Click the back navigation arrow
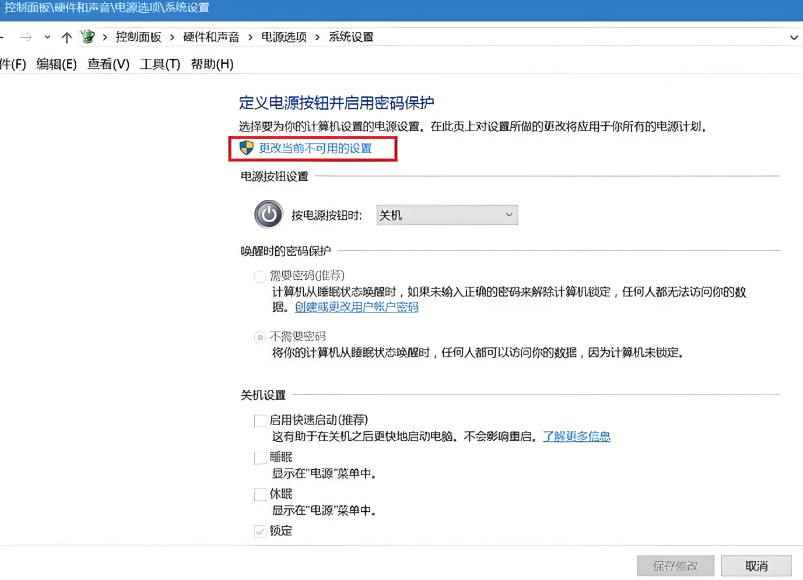The height and width of the screenshot is (580, 803). [x=3, y=36]
